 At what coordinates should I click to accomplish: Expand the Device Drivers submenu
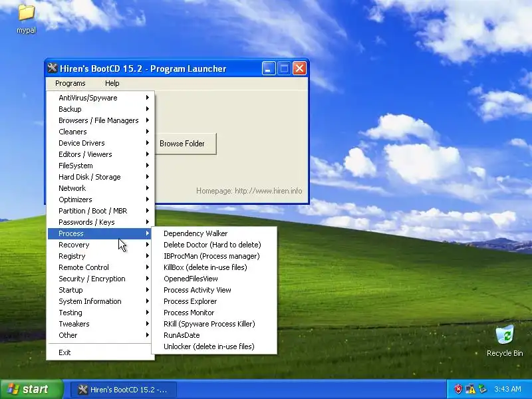point(101,143)
